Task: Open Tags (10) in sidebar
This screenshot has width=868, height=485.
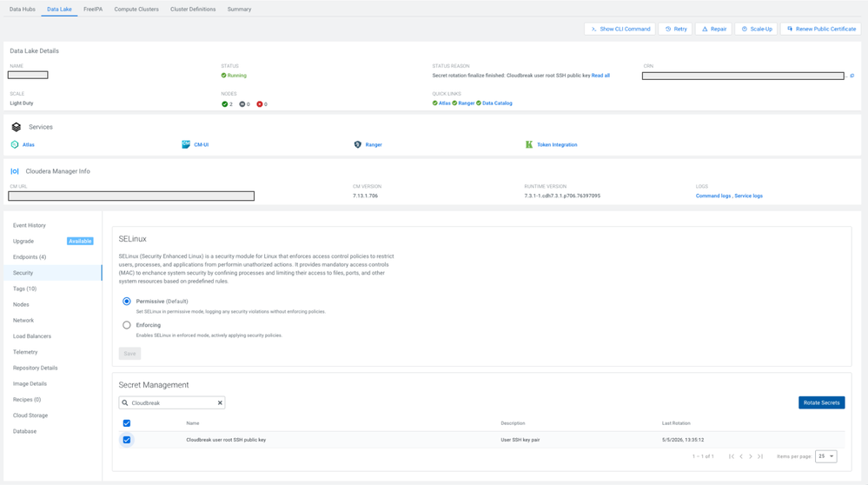Action: [x=53, y=289]
